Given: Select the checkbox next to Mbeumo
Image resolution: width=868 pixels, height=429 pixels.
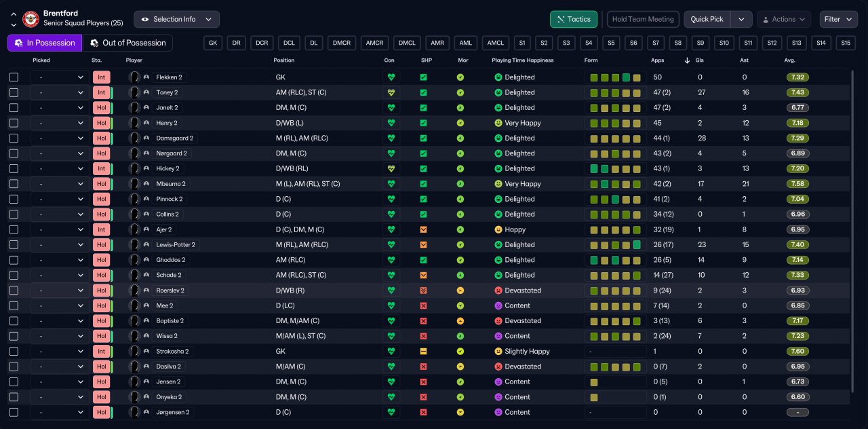Looking at the screenshot, I should (14, 184).
